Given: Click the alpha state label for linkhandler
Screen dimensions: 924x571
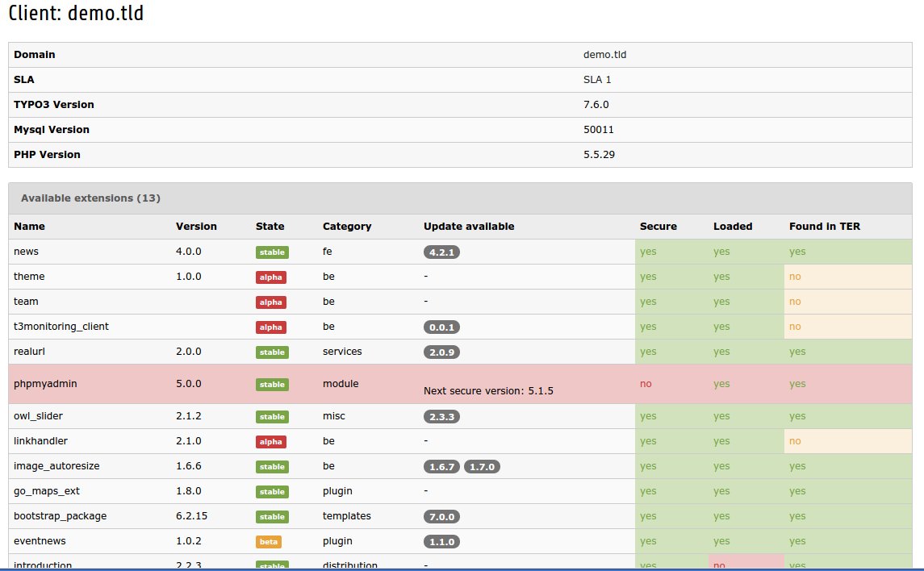Looking at the screenshot, I should click(271, 441).
